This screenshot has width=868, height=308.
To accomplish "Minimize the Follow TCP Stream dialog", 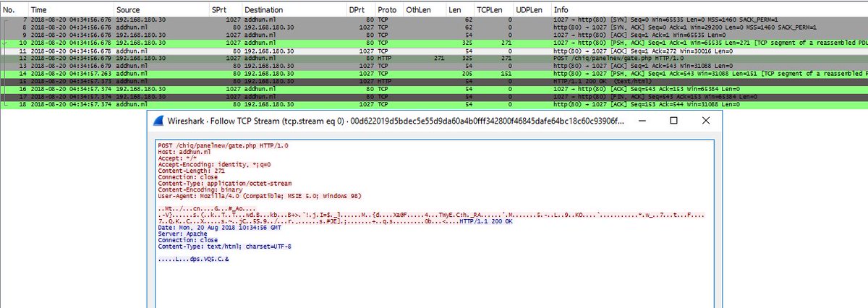I will [641, 121].
